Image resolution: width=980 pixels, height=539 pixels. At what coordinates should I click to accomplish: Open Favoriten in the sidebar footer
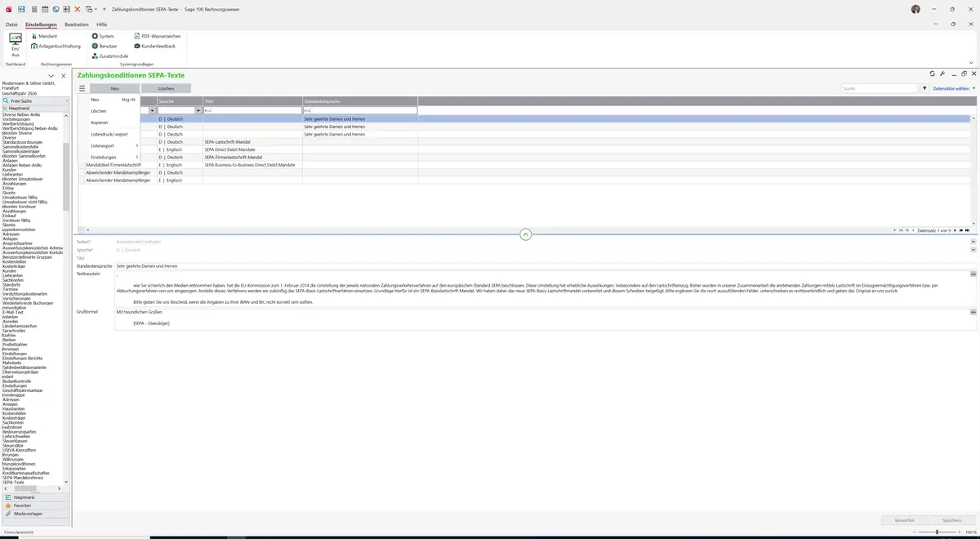(34, 506)
